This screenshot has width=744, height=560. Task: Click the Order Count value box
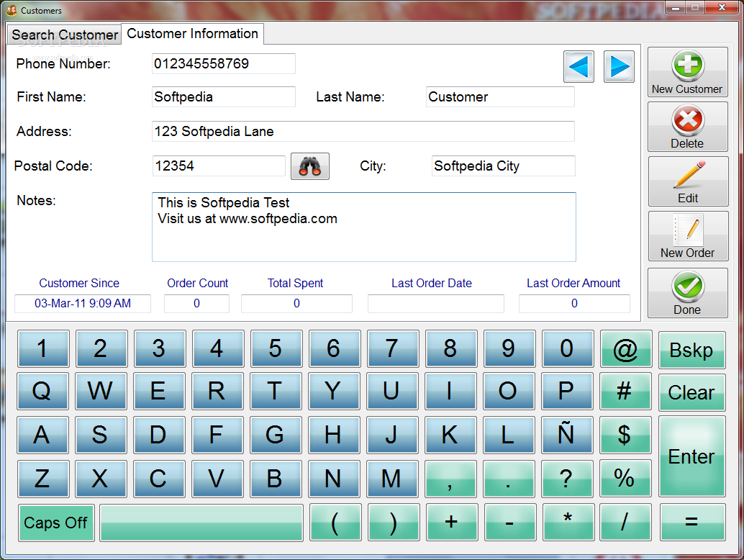click(196, 303)
